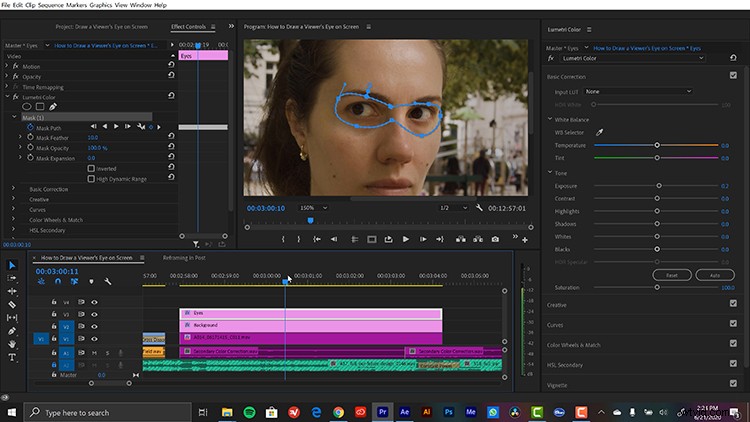The height and width of the screenshot is (422, 750).
Task: Add marker in timeline
Action: point(91,281)
